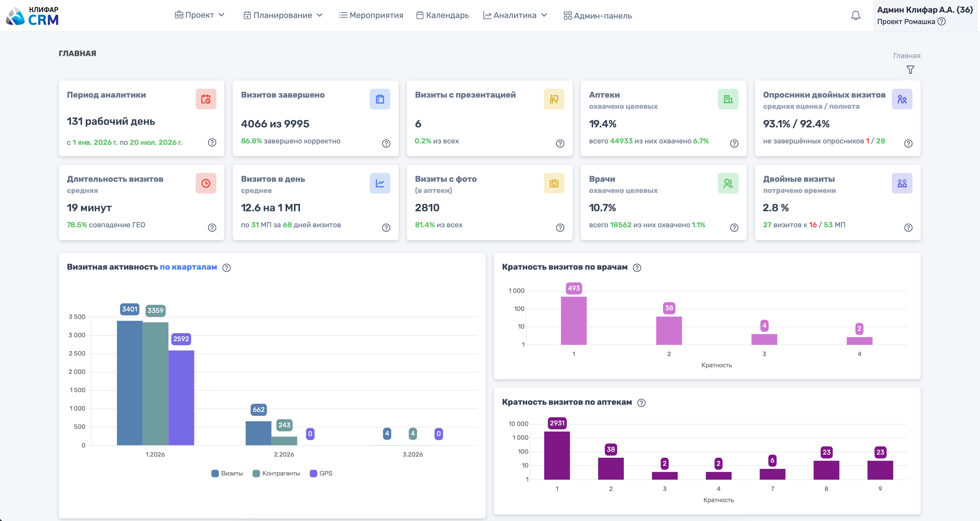Image resolution: width=980 pixels, height=521 pixels.
Task: Show help for Врачи card
Action: point(734,228)
